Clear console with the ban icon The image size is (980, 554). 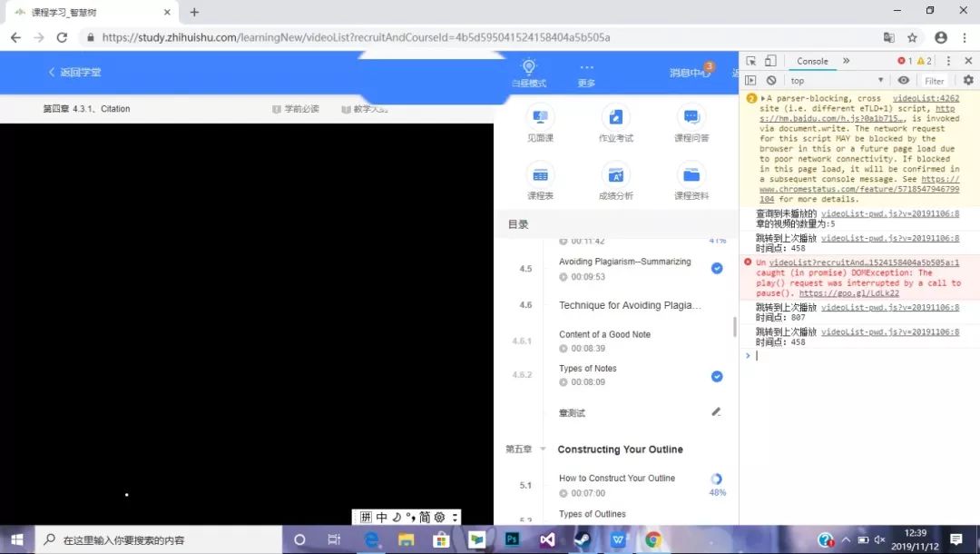point(771,80)
